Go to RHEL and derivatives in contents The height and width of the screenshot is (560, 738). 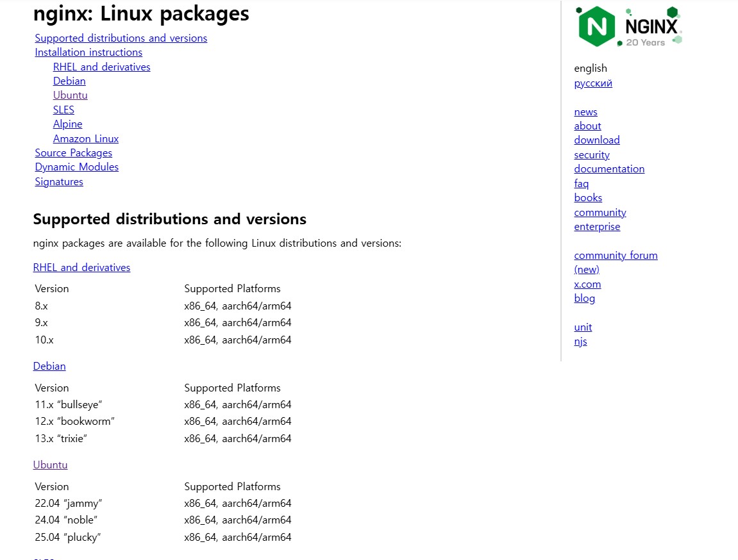[x=102, y=67]
